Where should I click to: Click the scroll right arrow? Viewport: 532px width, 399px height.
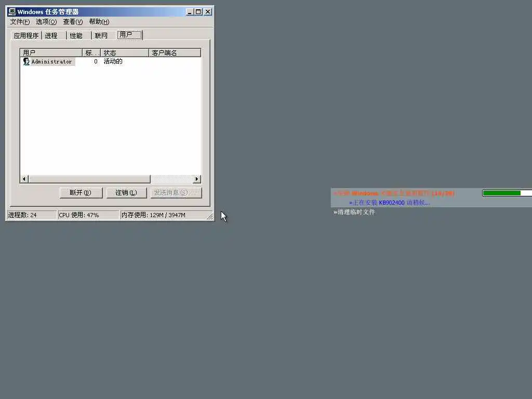click(x=197, y=179)
